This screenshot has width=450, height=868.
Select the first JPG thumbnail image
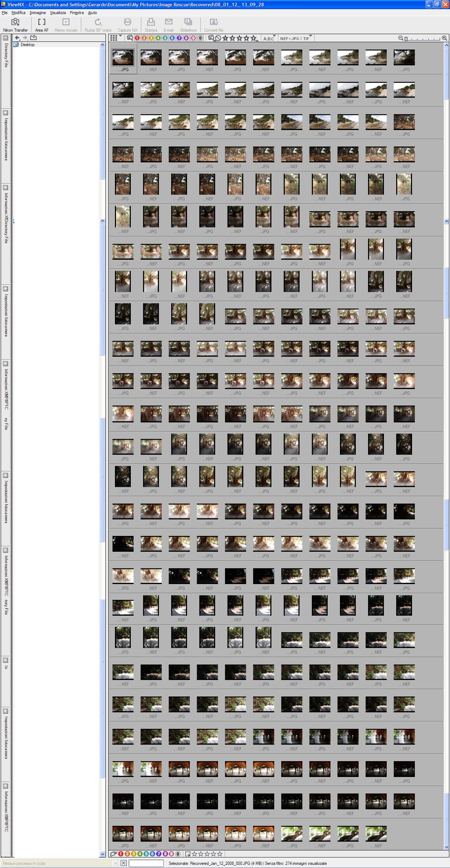123,57
